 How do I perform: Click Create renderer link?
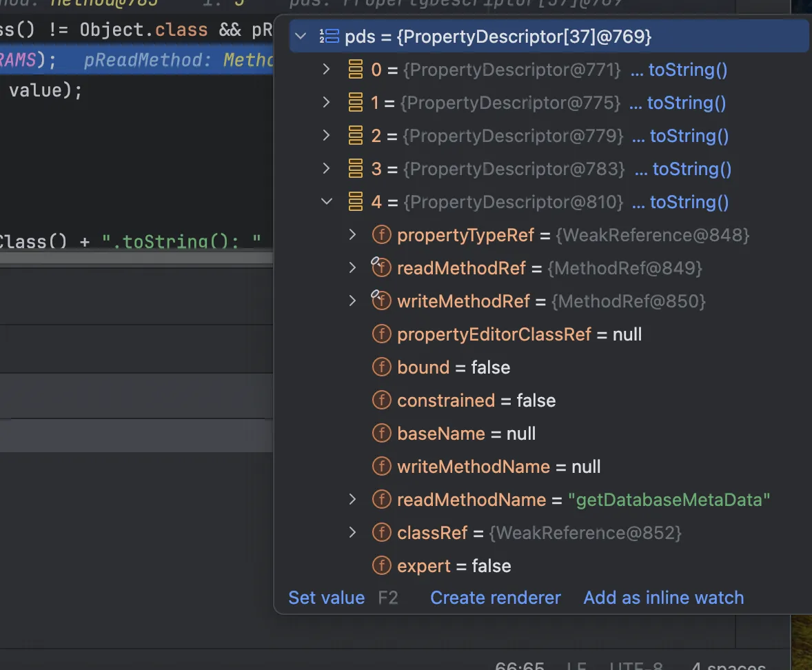pos(496,598)
